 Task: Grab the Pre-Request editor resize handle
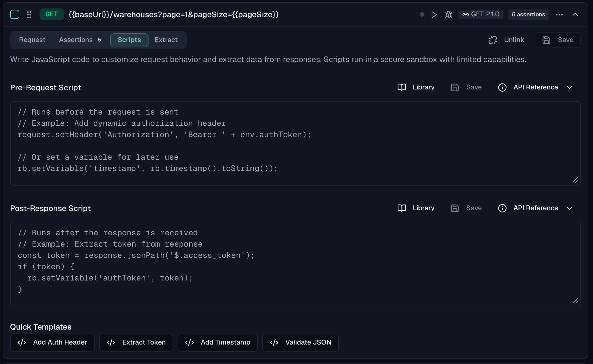click(575, 180)
